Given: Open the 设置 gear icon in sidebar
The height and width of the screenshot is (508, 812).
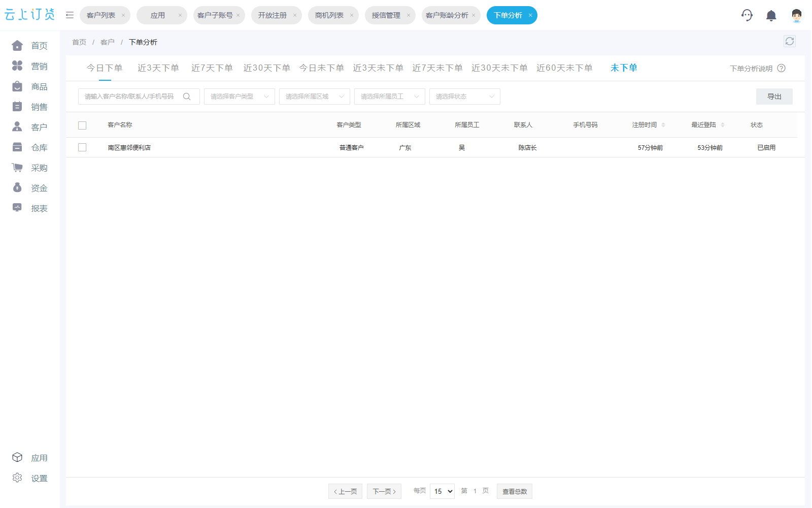Looking at the screenshot, I should pos(17,478).
